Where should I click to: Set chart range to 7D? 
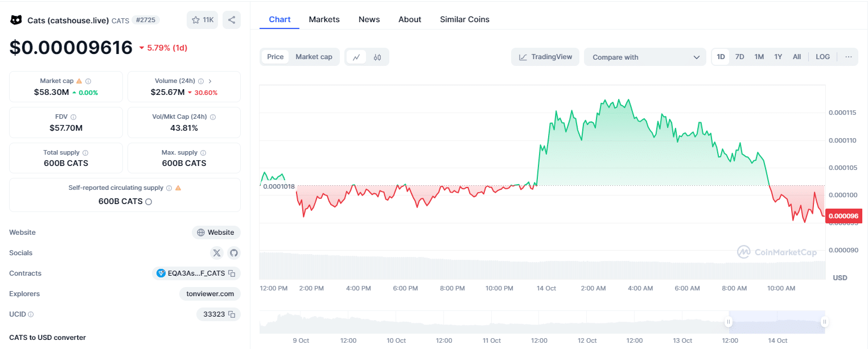click(740, 57)
